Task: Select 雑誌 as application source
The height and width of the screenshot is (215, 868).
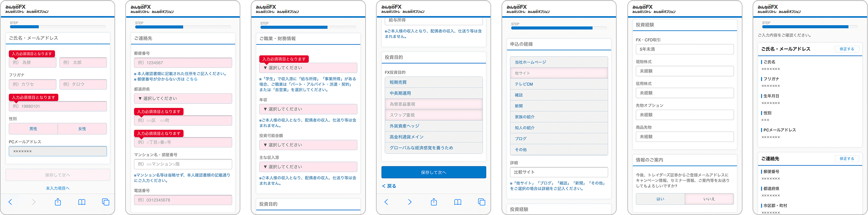Action: click(x=559, y=95)
